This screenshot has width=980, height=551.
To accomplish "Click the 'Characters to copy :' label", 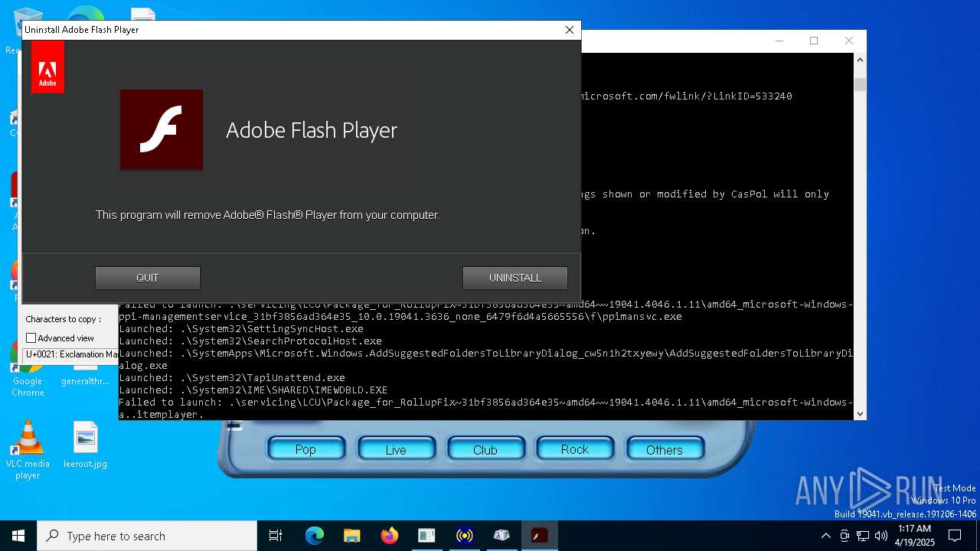I will click(x=64, y=319).
